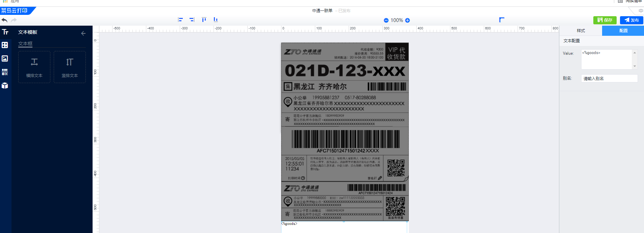This screenshot has height=233, width=644.
Task: Open the barcode and QR code panel
Action: coord(5,72)
